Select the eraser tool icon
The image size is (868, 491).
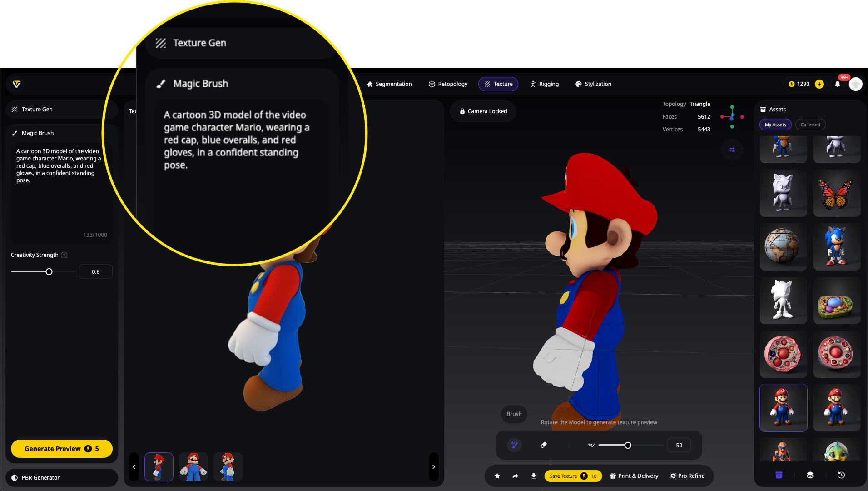point(544,445)
